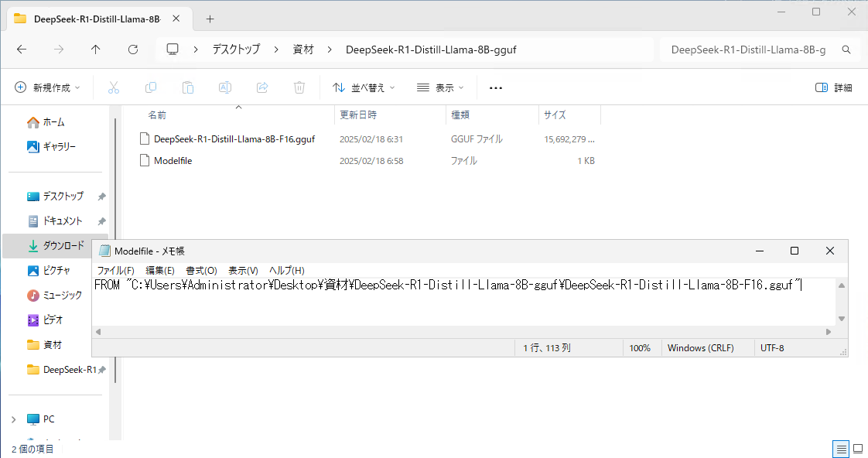Click the Forward navigation arrow in Explorer
Screen dimensions: 868x458
(59, 50)
